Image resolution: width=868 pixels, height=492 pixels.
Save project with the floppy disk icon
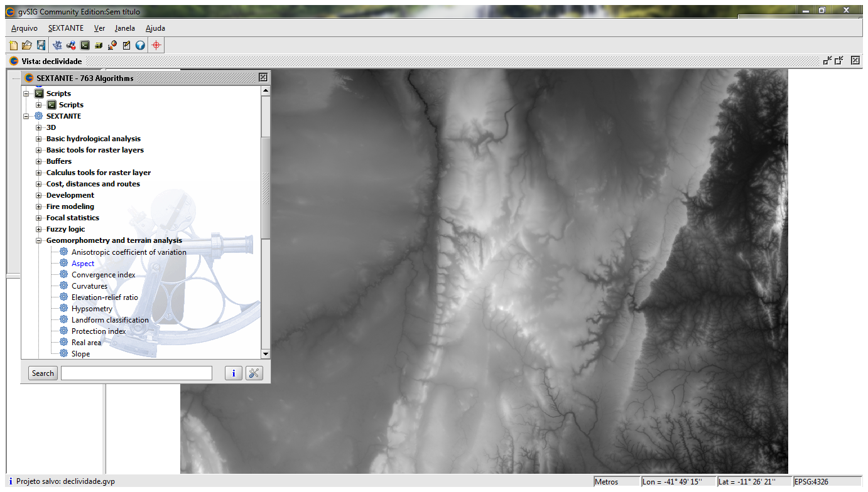[x=41, y=45]
